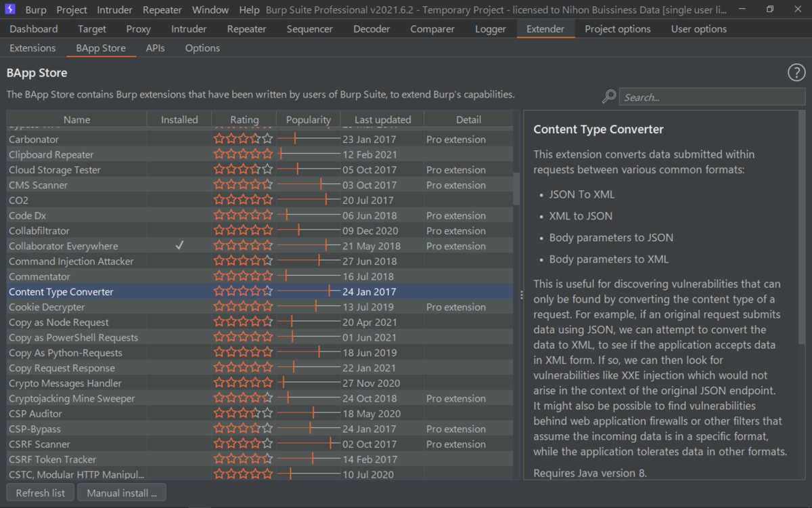Open the Intruder menu
The height and width of the screenshot is (508, 812).
[x=114, y=10]
